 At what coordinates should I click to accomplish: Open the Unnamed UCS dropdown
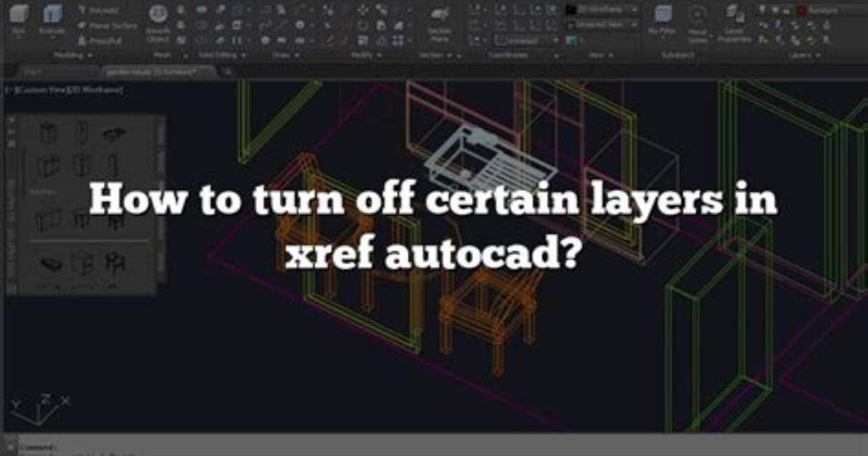[526, 41]
